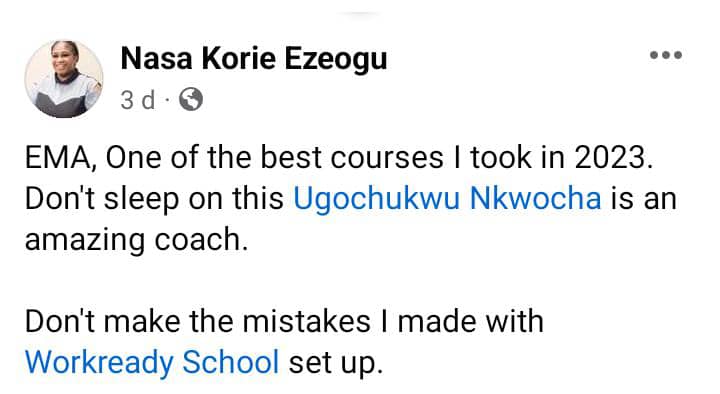Viewport: 720px width, 394px height.
Task: Click author name Nasa Korie Ezeogu
Action: click(x=254, y=59)
